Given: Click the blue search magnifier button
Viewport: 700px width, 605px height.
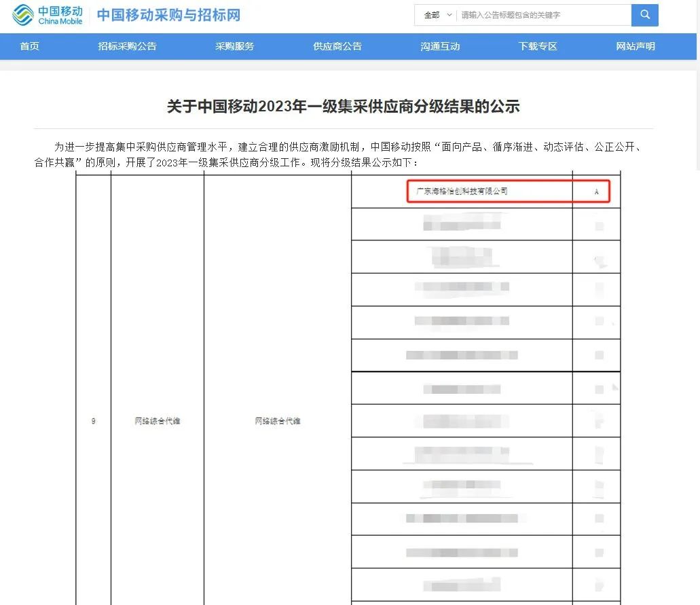Looking at the screenshot, I should [644, 15].
